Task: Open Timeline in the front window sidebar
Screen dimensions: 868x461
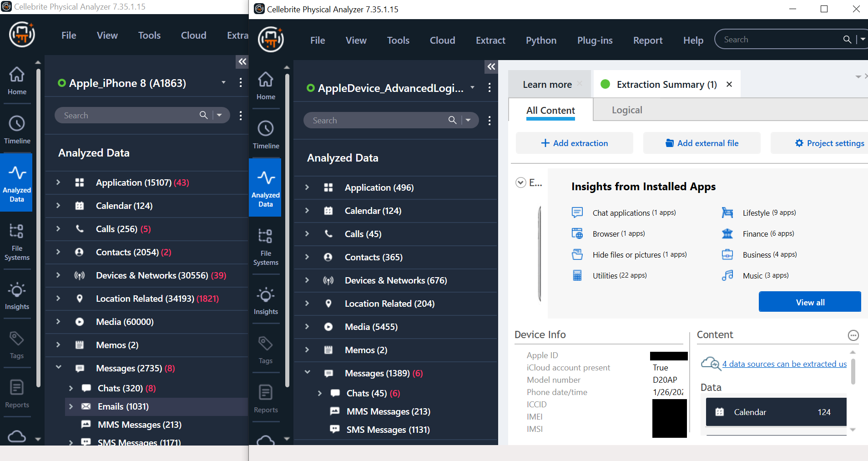Action: [266, 135]
